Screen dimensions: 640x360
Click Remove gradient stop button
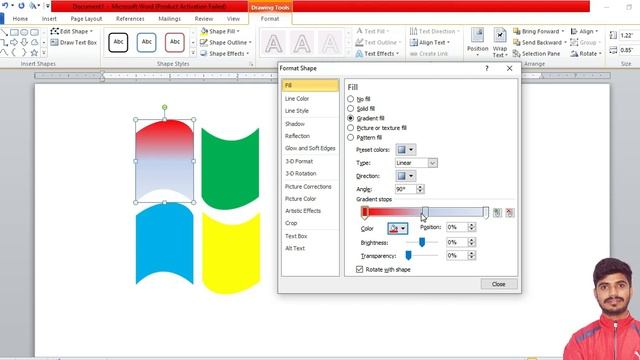(509, 213)
